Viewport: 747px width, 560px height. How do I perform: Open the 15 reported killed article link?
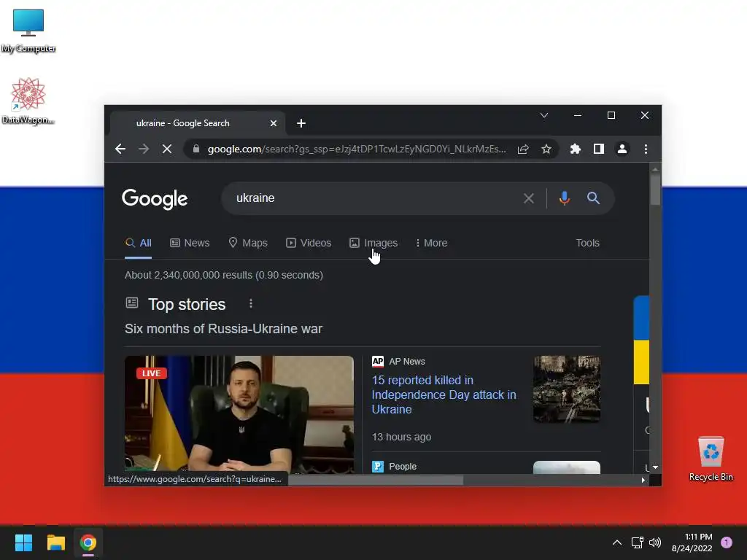coord(444,394)
